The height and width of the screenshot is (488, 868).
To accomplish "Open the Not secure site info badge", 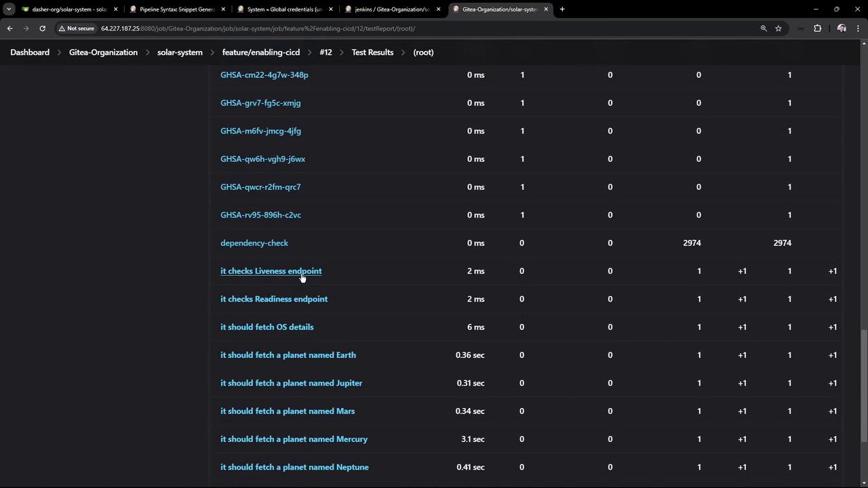I will pos(76,28).
